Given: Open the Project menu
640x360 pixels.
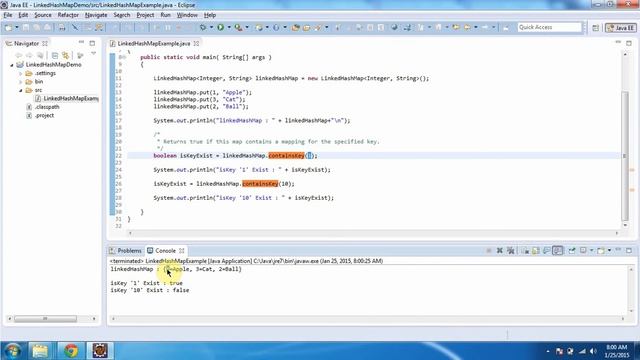Looking at the screenshot, I should coord(145,15).
